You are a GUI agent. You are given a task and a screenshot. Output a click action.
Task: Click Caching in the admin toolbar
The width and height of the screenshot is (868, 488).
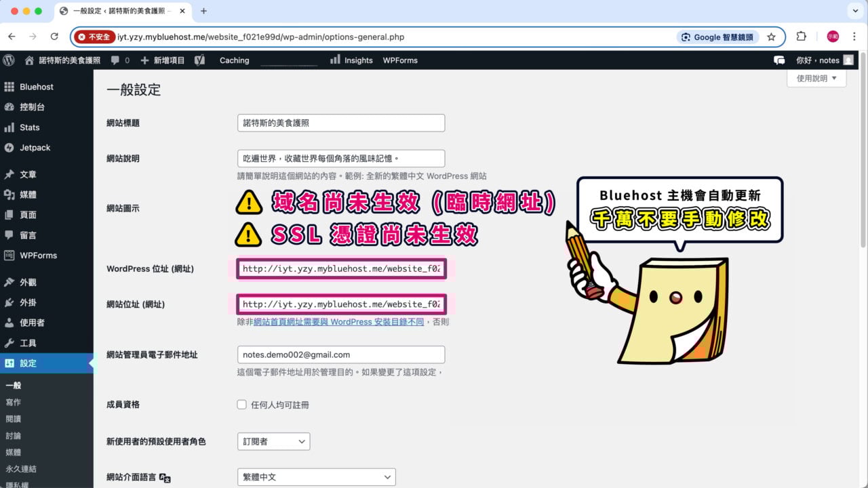pyautogui.click(x=234, y=60)
